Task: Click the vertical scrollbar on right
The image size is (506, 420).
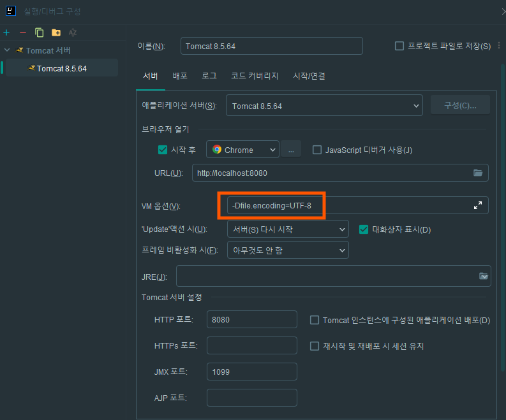Action: [x=503, y=218]
